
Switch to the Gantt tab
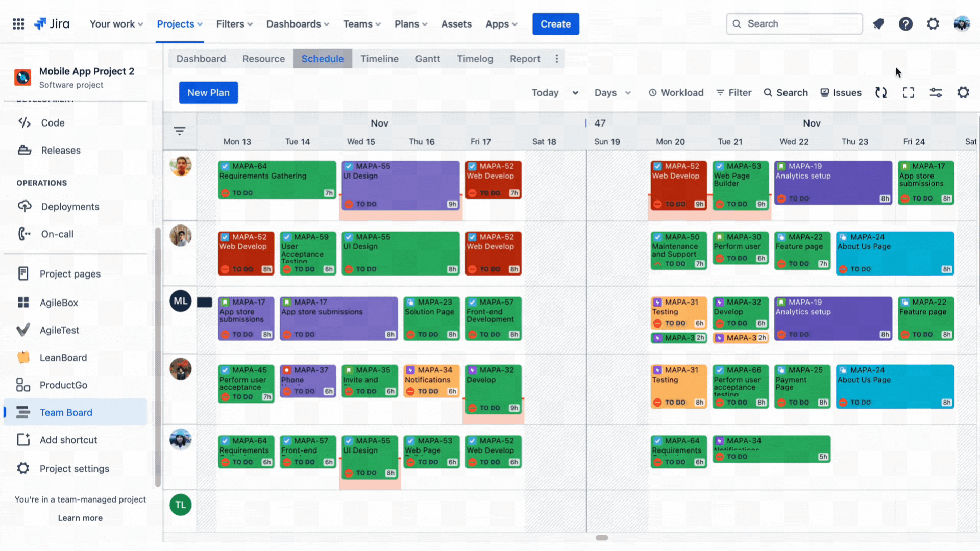427,59
